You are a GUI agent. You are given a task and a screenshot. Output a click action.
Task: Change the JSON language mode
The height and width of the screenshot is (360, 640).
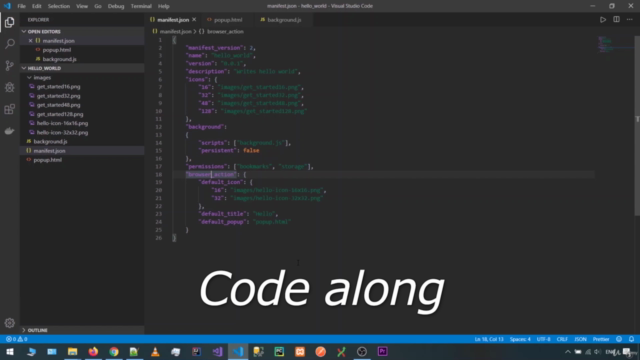tap(580, 339)
